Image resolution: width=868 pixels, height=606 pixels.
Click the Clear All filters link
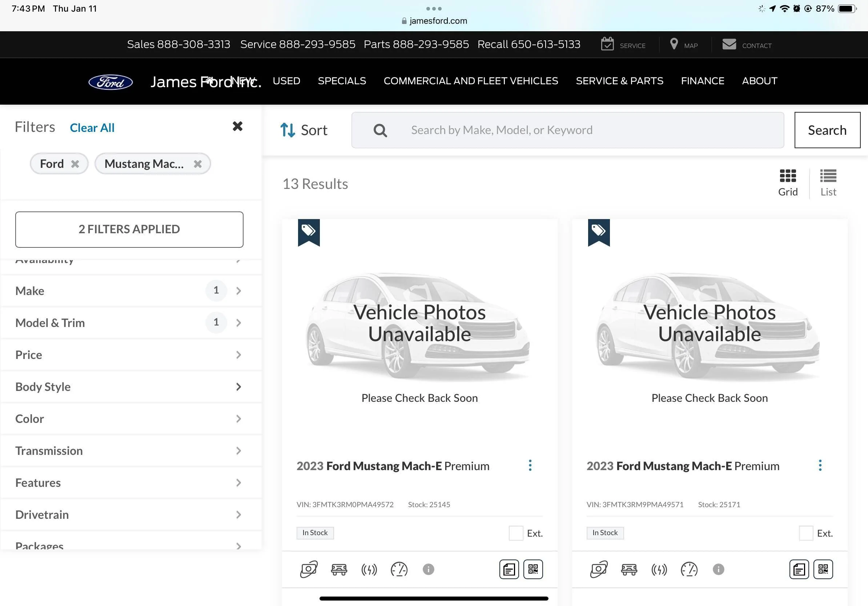click(92, 128)
